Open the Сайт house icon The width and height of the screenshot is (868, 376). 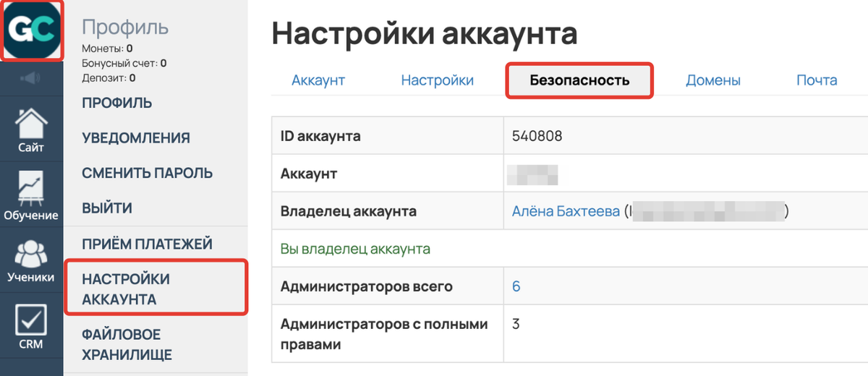click(32, 130)
